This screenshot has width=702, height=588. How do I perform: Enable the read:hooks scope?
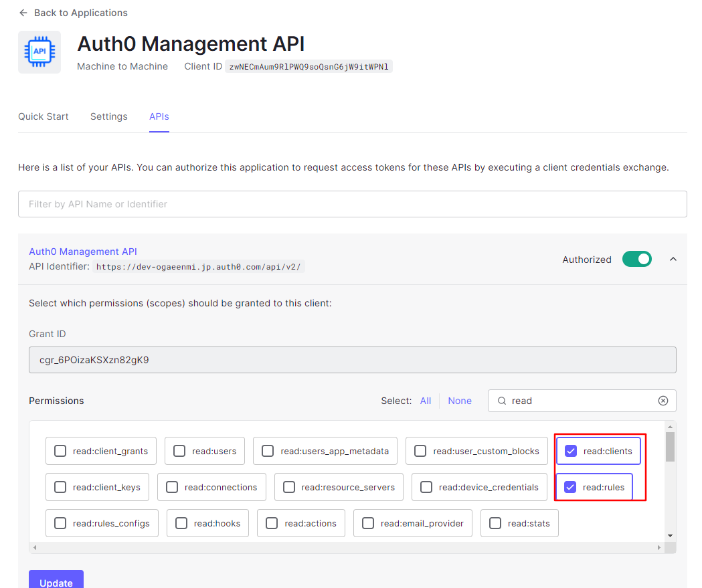181,523
